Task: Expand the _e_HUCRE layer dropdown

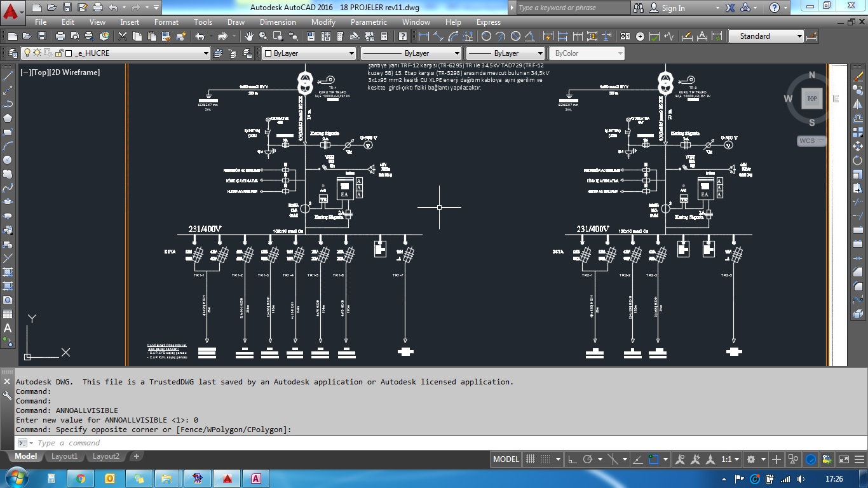Action: point(205,53)
